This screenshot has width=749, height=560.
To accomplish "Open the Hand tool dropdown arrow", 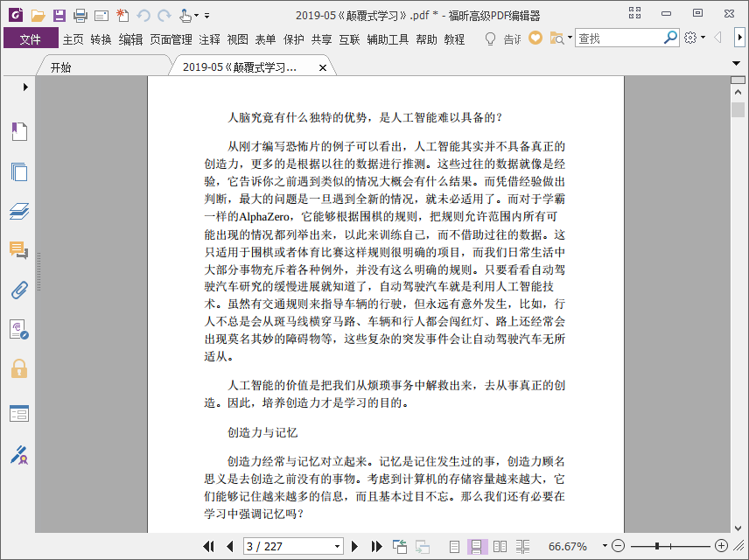I will point(196,16).
